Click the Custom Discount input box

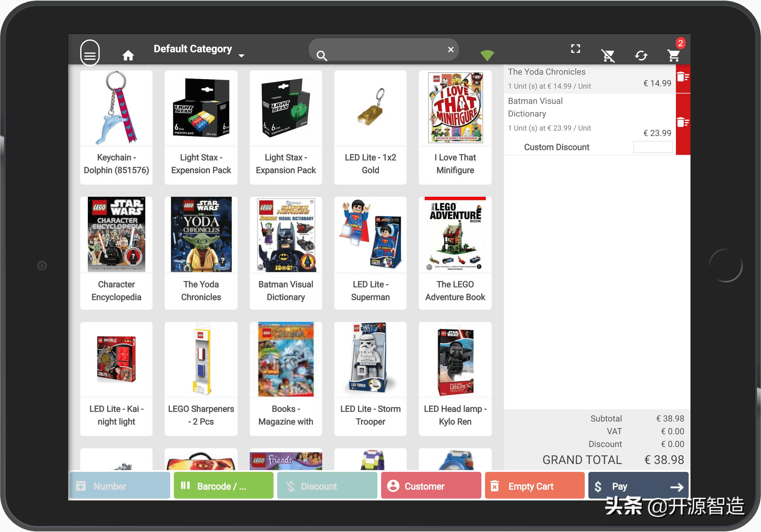point(652,147)
